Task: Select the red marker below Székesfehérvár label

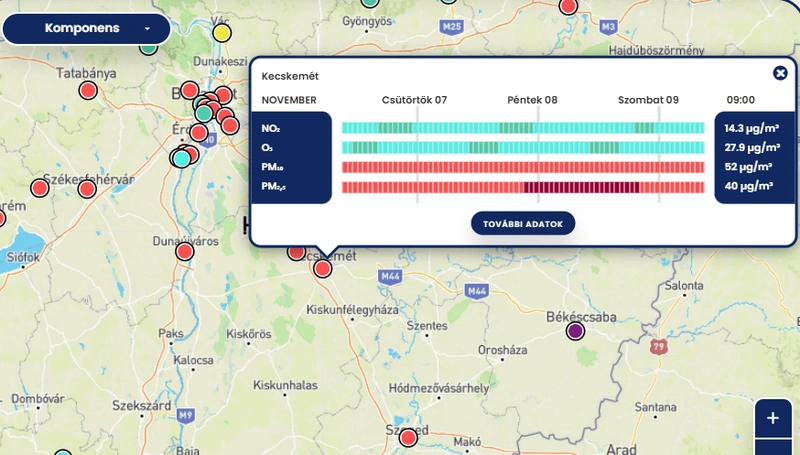Action: 87,189
